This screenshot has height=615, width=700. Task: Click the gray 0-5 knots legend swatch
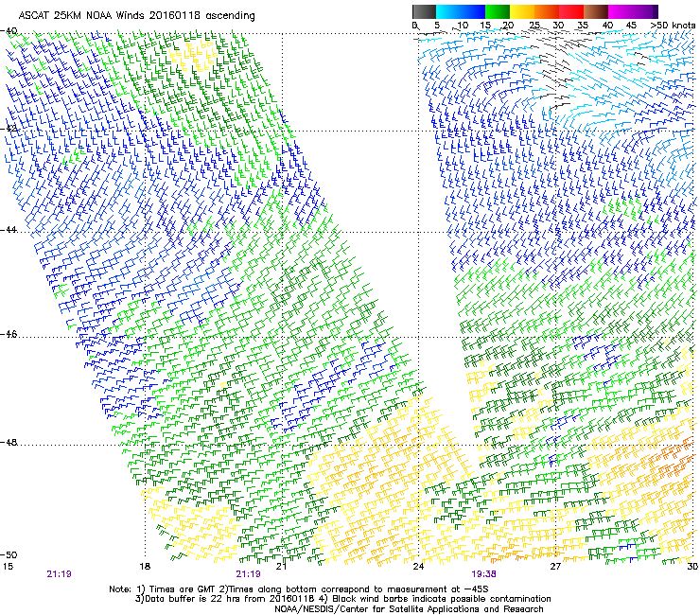[424, 11]
